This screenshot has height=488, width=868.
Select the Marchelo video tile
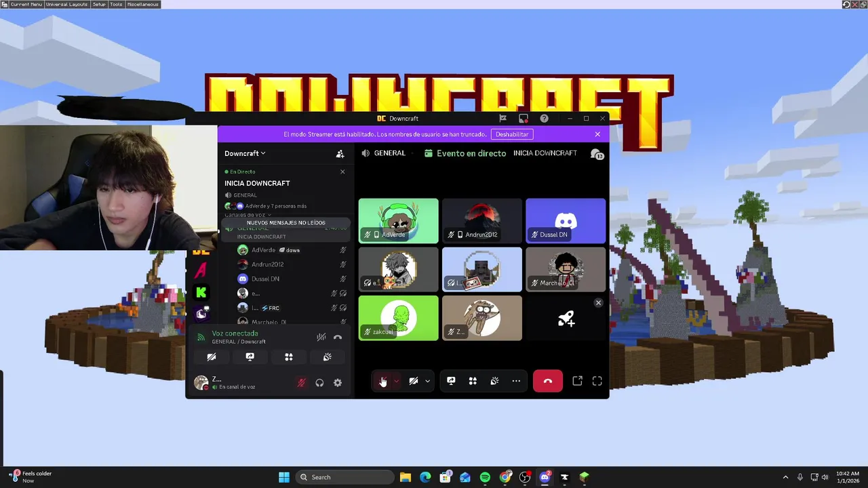[x=566, y=269]
